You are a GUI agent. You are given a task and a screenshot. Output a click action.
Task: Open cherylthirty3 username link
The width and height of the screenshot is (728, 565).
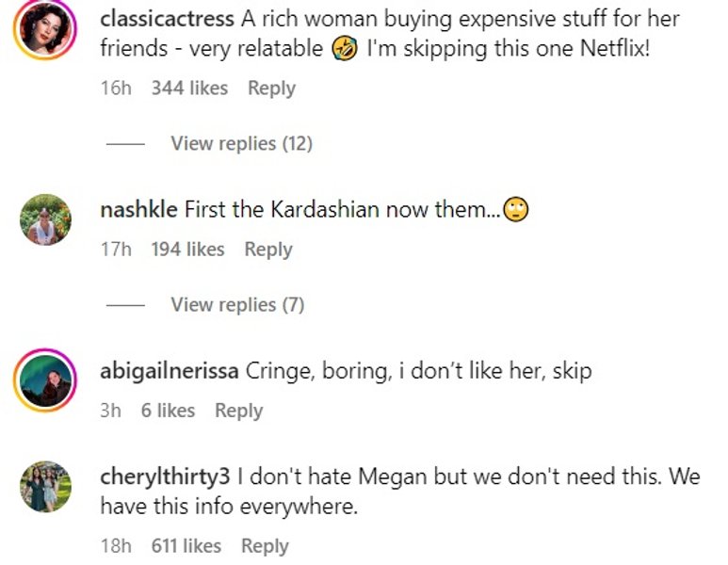pyautogui.click(x=165, y=476)
